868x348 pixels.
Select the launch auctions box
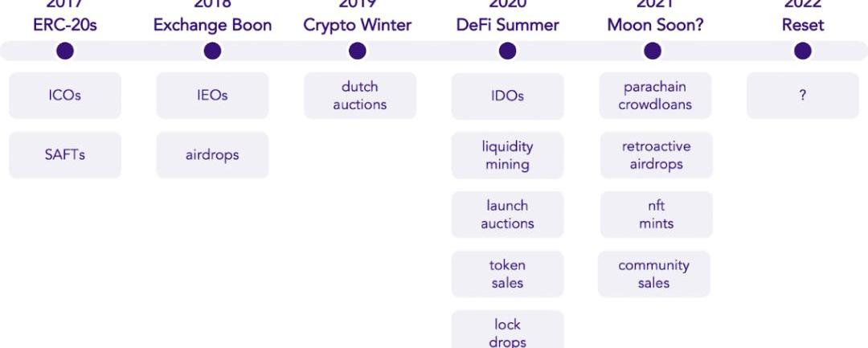(x=508, y=215)
